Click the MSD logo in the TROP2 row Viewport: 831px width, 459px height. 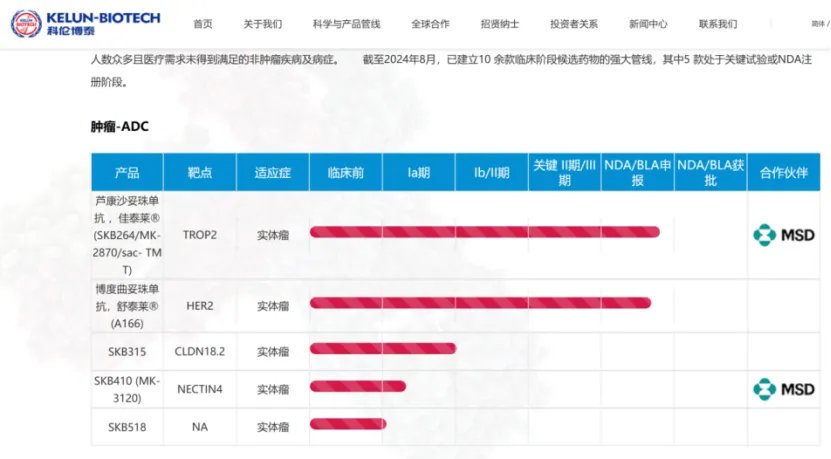[x=783, y=235]
